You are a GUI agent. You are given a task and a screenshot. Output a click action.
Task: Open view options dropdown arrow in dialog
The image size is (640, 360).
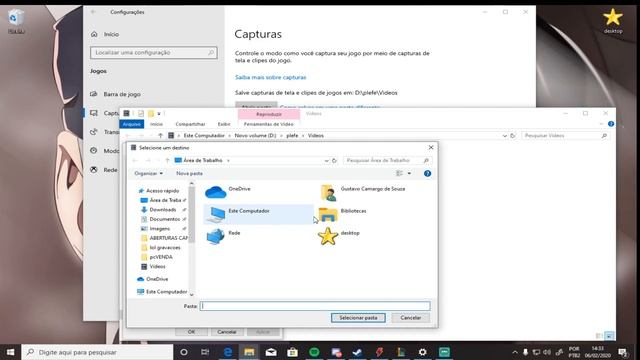coord(409,173)
